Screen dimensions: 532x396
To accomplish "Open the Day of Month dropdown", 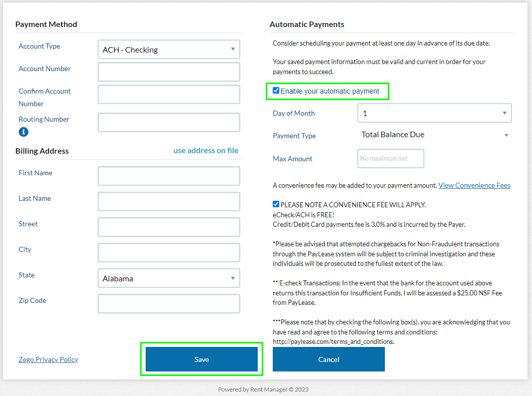I will pyautogui.click(x=434, y=113).
